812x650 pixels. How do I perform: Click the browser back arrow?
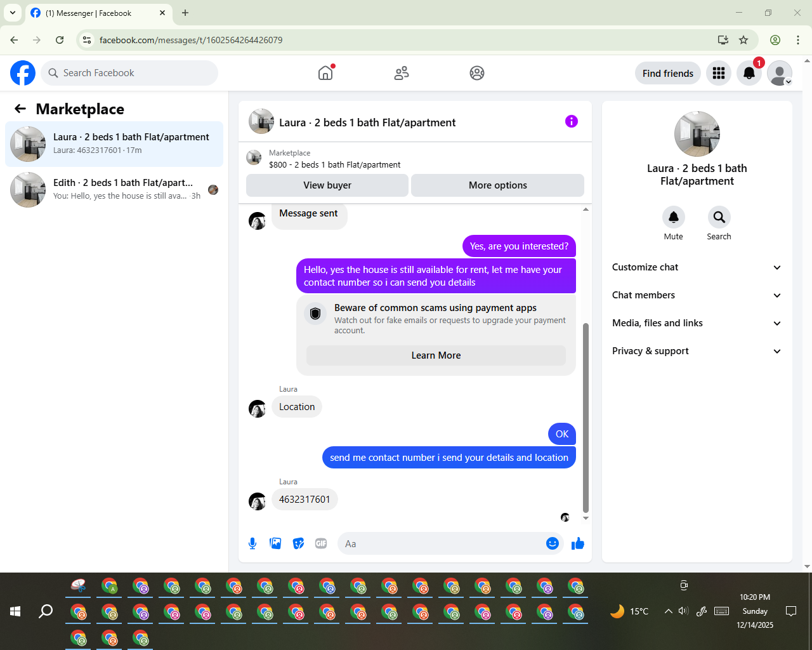14,40
